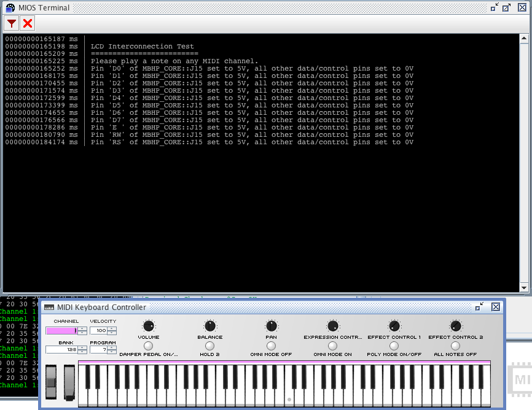Click the red funnel filter icon
The image size is (532, 410).
(12, 23)
